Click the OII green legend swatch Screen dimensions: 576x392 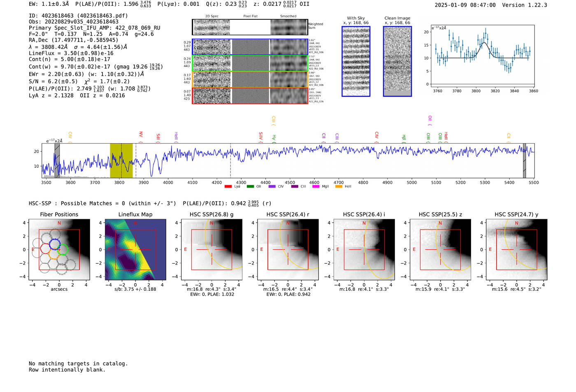point(250,186)
